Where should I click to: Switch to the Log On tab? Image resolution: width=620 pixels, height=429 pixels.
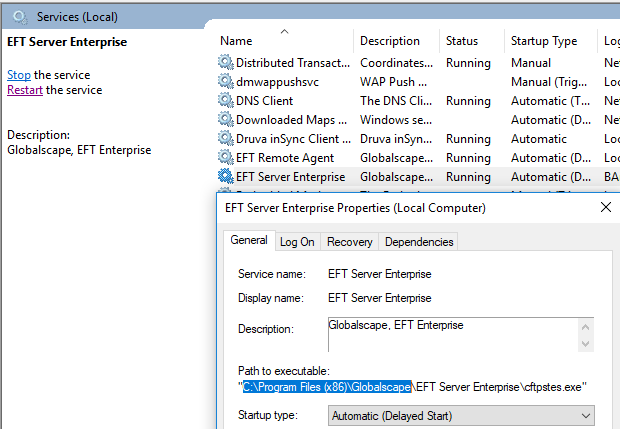297,242
